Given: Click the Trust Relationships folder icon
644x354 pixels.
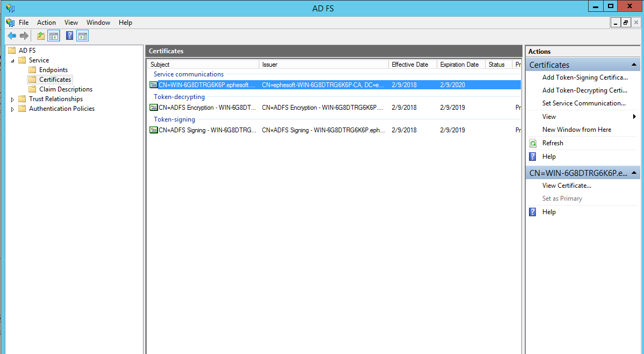Looking at the screenshot, I should pos(22,98).
